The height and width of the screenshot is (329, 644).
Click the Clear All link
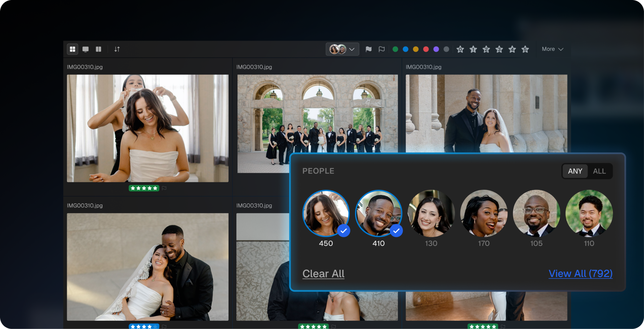[323, 274]
